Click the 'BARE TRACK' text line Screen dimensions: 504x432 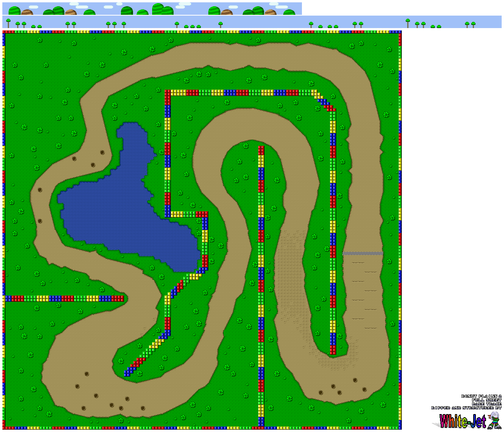486,404
